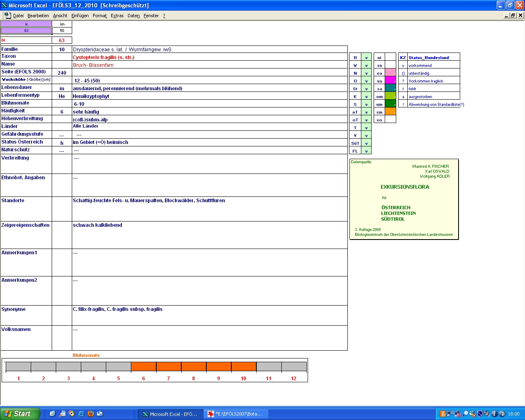The height and width of the screenshot is (420, 525).
Task: Click the system clock showing 18:00
Action: (514, 414)
